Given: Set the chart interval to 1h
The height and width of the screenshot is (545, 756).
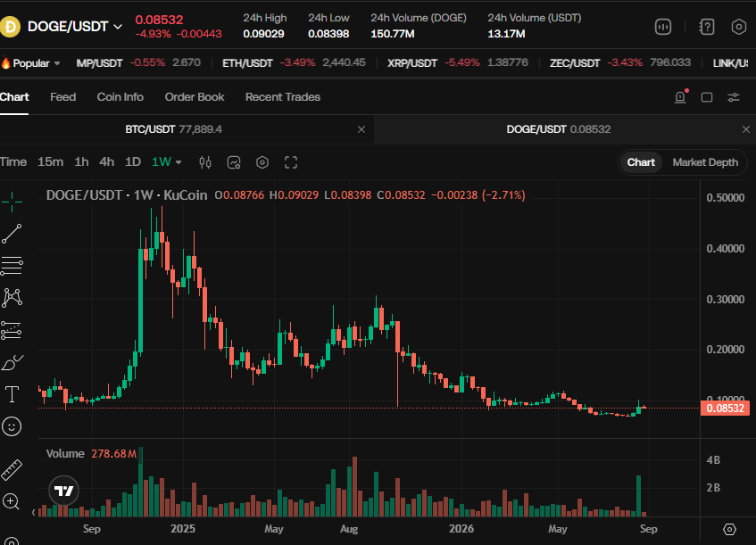Looking at the screenshot, I should pyautogui.click(x=81, y=162).
